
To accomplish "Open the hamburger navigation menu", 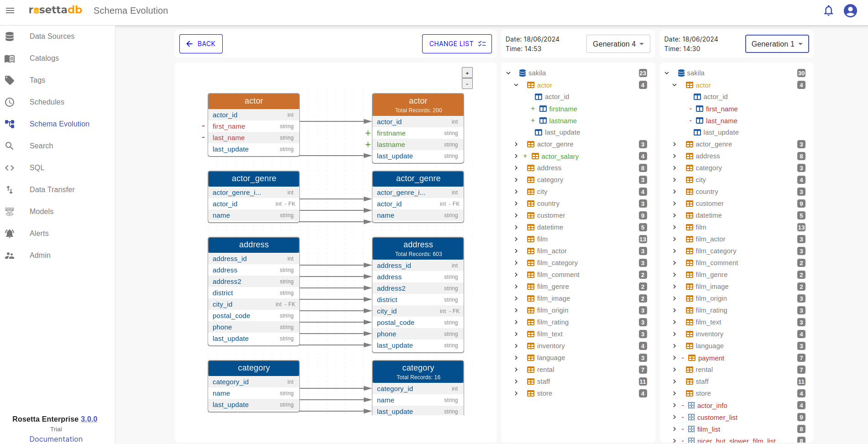I will (x=10, y=10).
